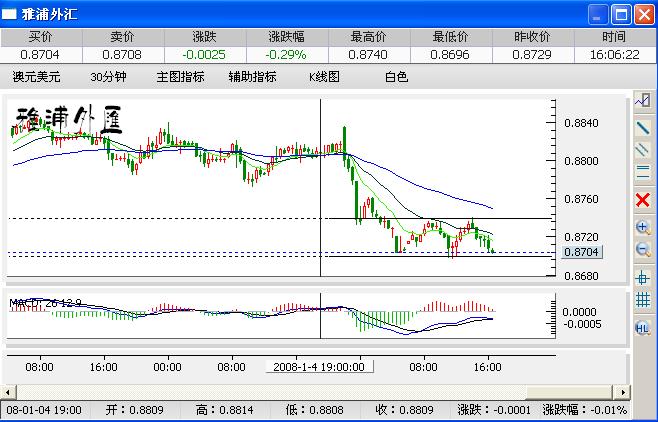This screenshot has width=658, height=422.
Task: Click the 最低价 value 0.8696
Action: click(450, 55)
